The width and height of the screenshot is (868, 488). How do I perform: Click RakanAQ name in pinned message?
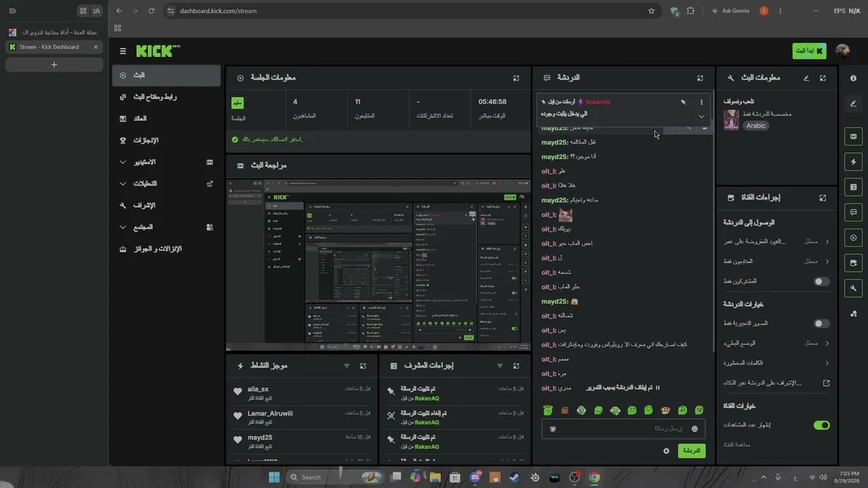pos(597,102)
